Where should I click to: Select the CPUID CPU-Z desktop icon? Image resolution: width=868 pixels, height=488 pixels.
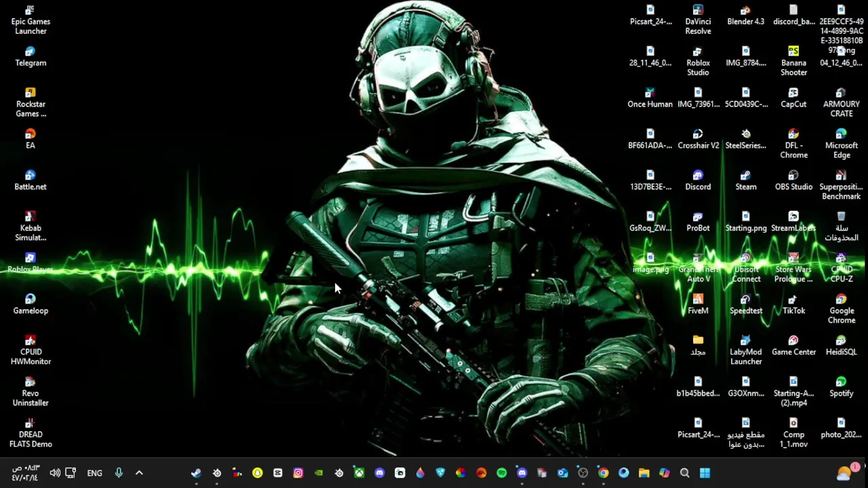click(842, 268)
